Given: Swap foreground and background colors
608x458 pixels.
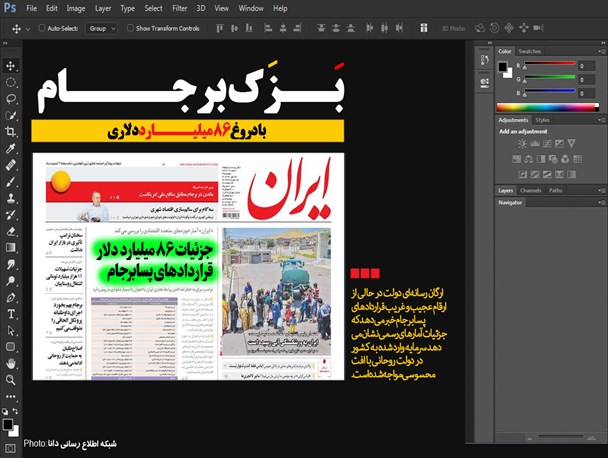Looking at the screenshot, I should point(15,411).
